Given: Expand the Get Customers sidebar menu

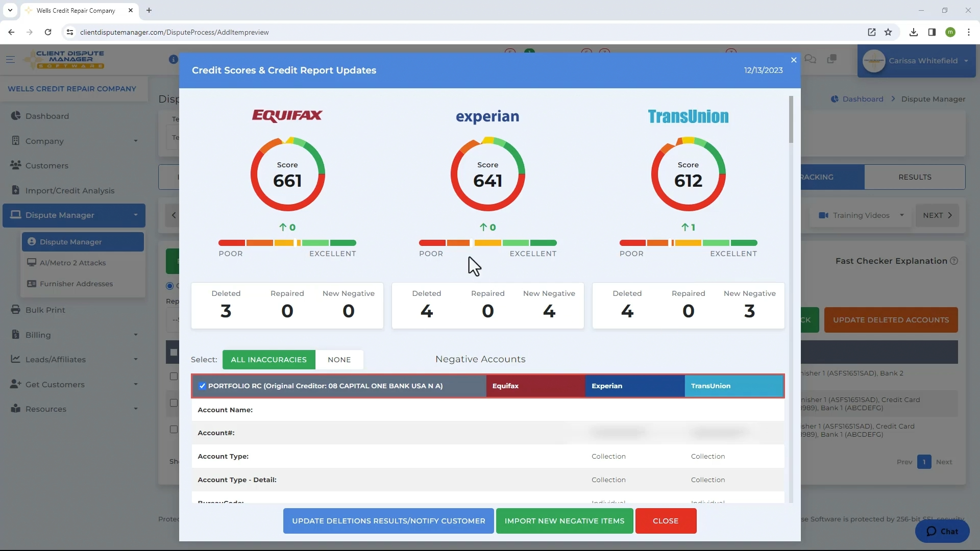Looking at the screenshot, I should pos(74,384).
